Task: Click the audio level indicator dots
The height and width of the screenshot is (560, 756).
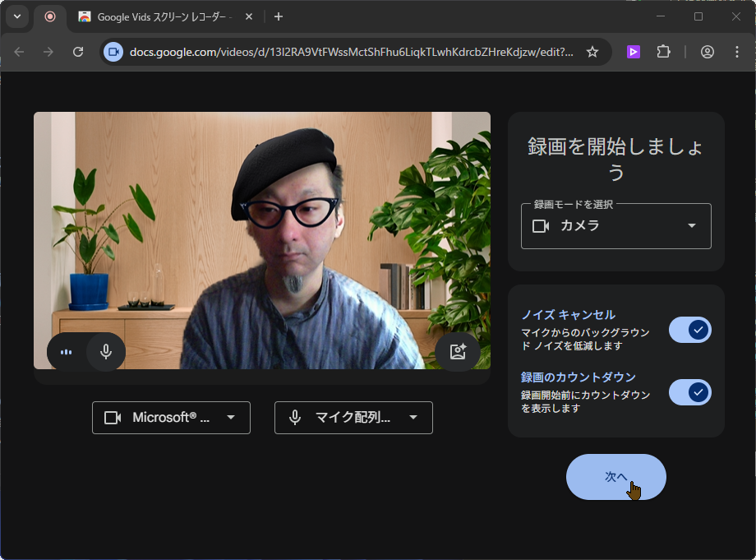Action: (x=65, y=351)
